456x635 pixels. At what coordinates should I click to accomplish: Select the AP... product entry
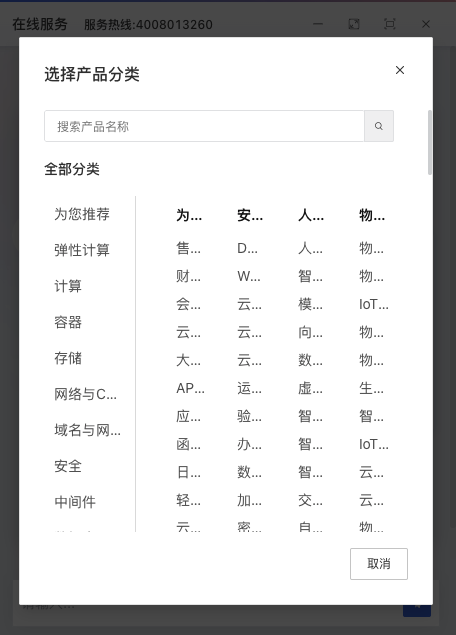point(190,388)
